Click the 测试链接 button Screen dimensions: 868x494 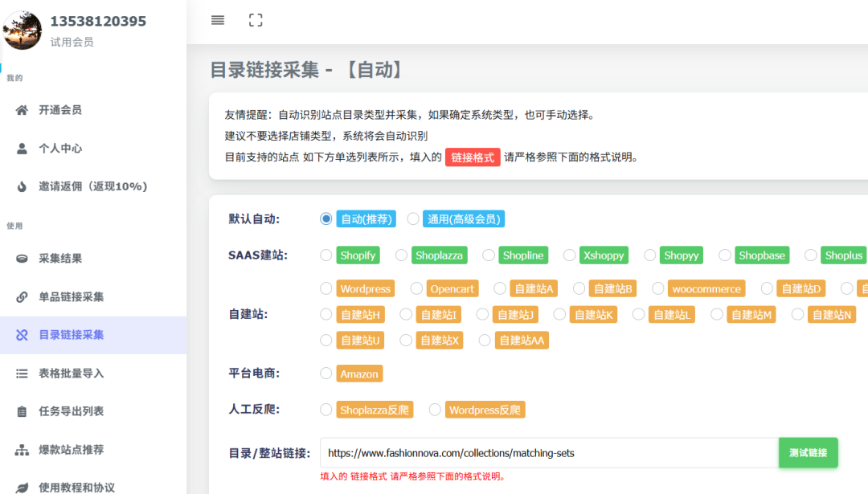(808, 452)
